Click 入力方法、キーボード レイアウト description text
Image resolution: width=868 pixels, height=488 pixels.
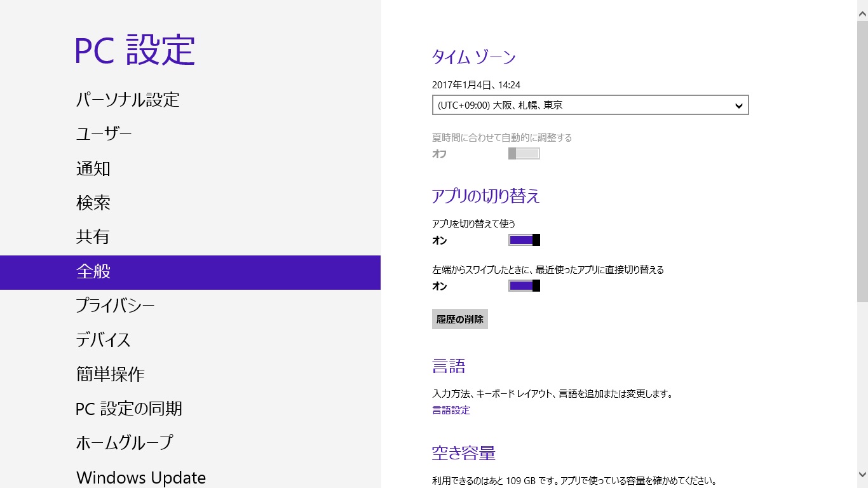[x=552, y=394]
